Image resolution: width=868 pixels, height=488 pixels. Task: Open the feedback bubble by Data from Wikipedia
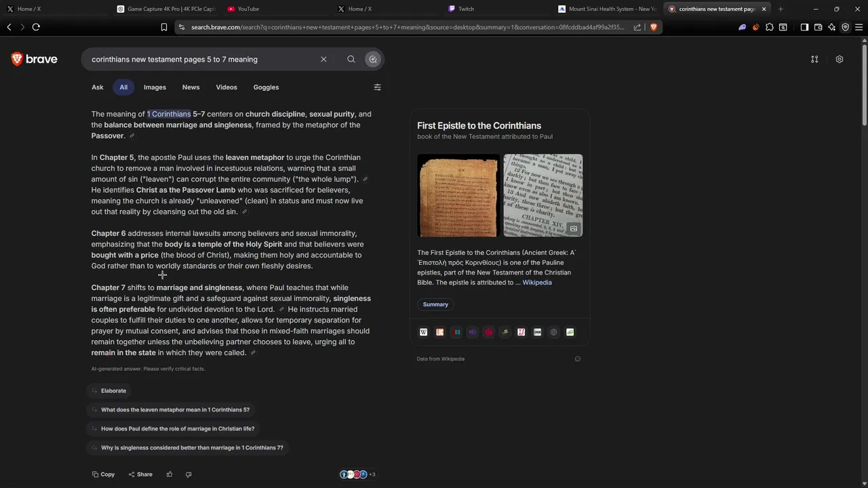(578, 359)
